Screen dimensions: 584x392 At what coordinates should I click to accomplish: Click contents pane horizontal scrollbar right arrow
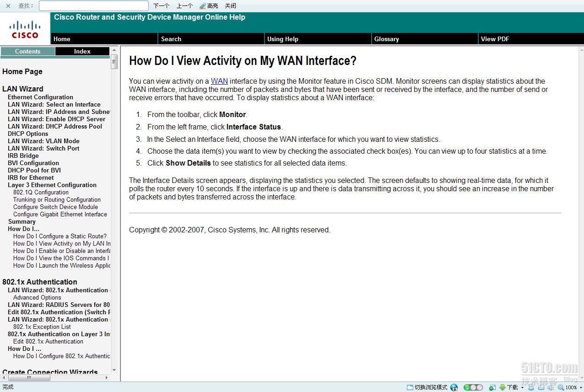click(x=107, y=378)
